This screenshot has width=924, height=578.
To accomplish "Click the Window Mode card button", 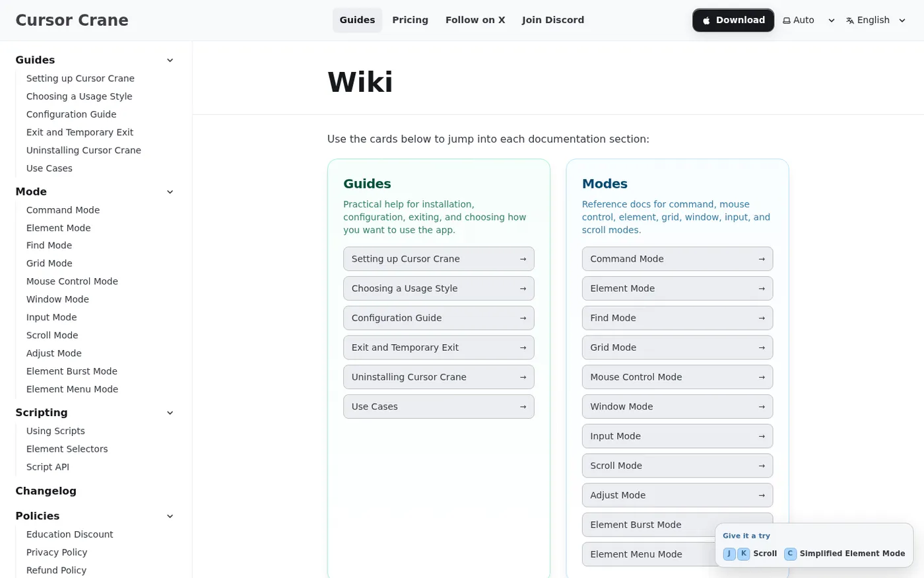I will pos(677,406).
